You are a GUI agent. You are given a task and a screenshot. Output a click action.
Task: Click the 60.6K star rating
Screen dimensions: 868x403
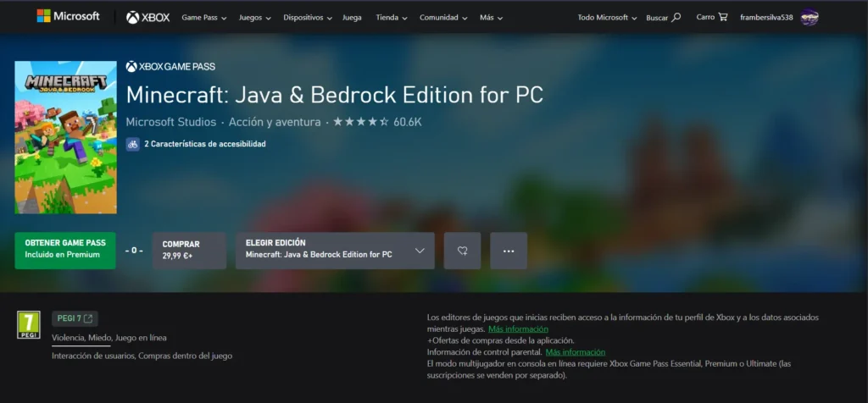377,122
